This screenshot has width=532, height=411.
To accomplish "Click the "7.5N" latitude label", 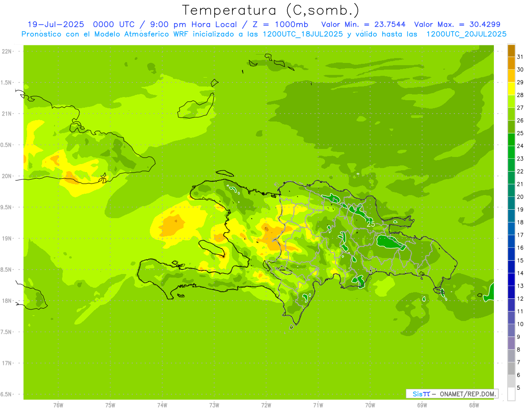I will (7, 332).
